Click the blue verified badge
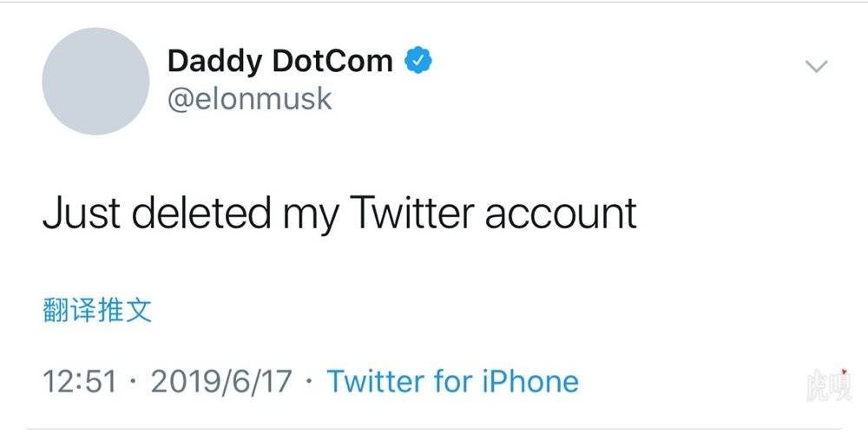This screenshot has width=868, height=434. (418, 61)
